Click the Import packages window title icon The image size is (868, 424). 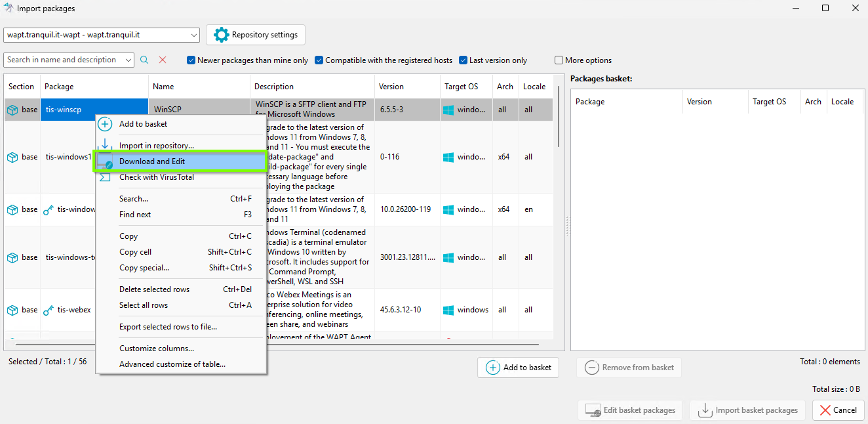pyautogui.click(x=8, y=9)
